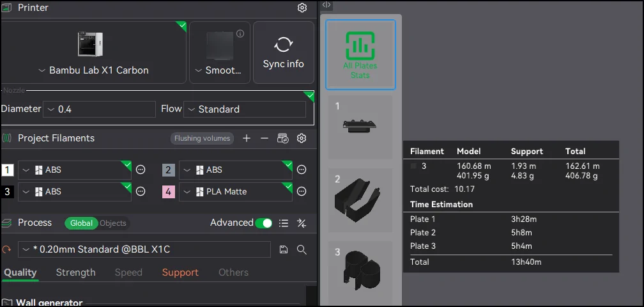Click the model length 160.68 m
The height and width of the screenshot is (307, 644).
pos(474,166)
